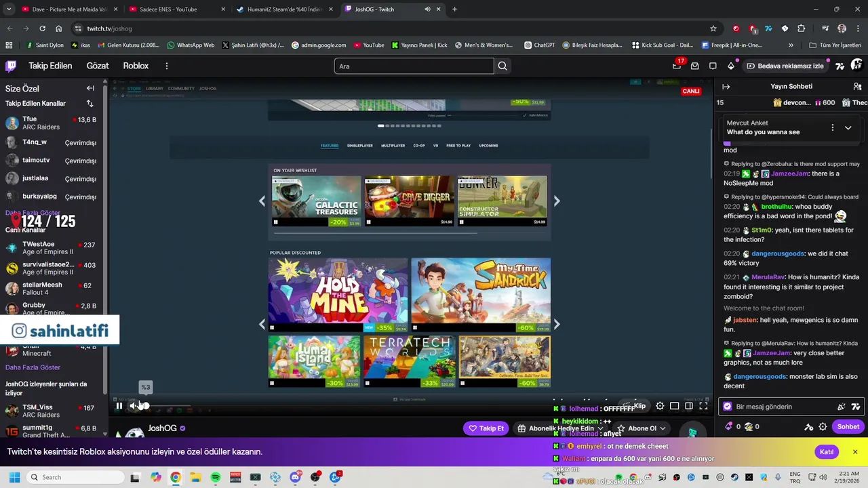The image size is (868, 488).
Task: Reload the browser page
Action: coord(42,28)
